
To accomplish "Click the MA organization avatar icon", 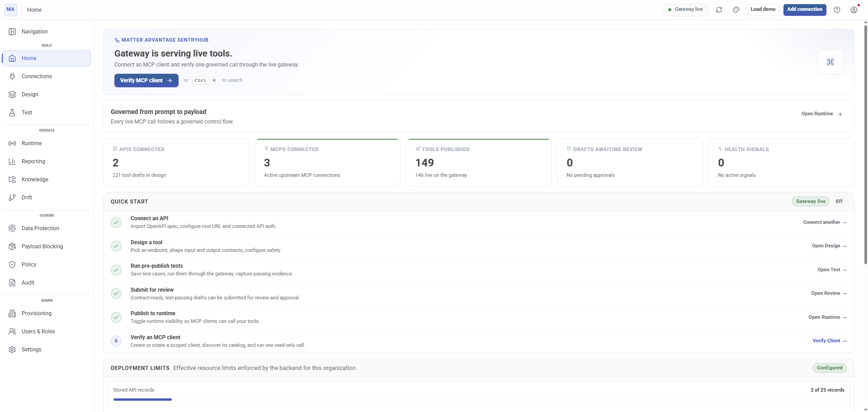I will click(x=10, y=9).
